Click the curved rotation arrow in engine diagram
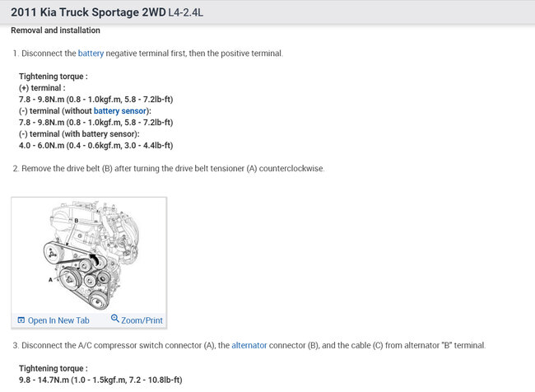Image resolution: width=535 pixels, height=392 pixels. click(x=95, y=259)
